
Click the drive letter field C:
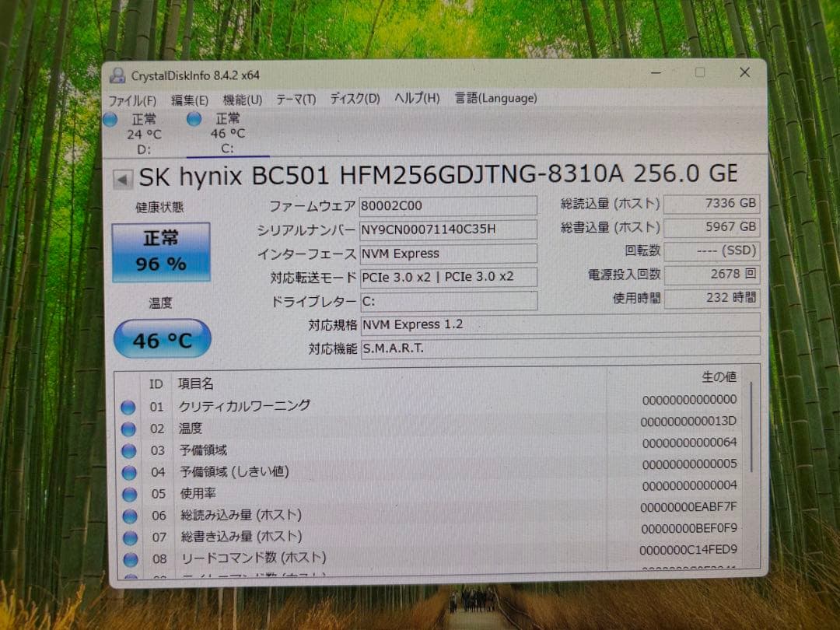(448, 301)
